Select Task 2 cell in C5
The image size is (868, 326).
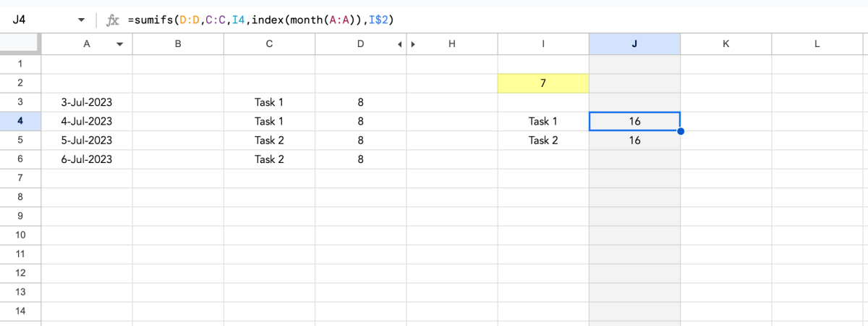(x=269, y=140)
